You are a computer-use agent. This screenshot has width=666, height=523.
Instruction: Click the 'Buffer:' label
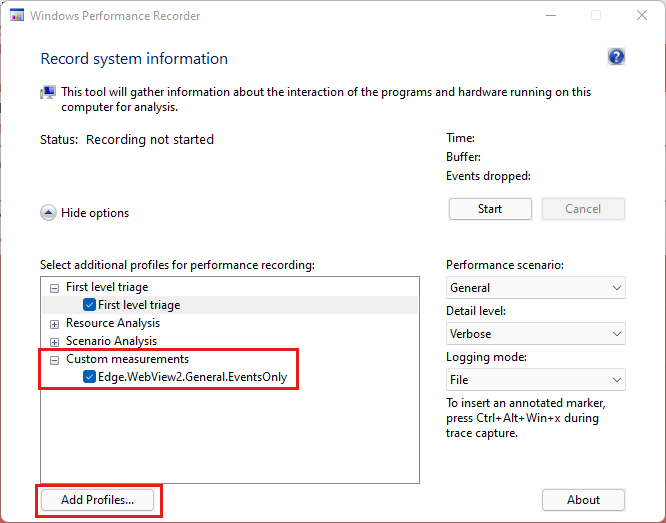pos(463,157)
